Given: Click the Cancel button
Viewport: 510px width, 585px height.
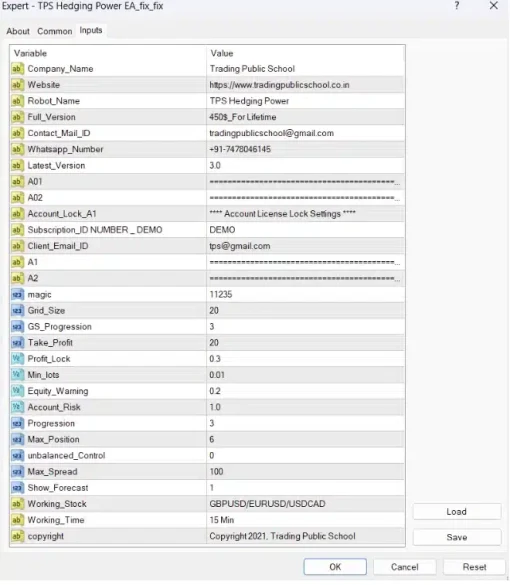Looking at the screenshot, I should coord(404,567).
